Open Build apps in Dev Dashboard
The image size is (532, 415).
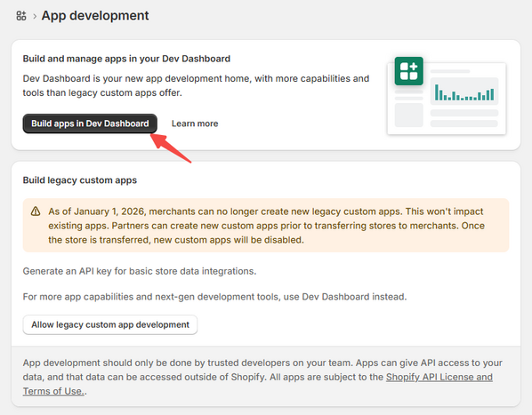pos(90,124)
